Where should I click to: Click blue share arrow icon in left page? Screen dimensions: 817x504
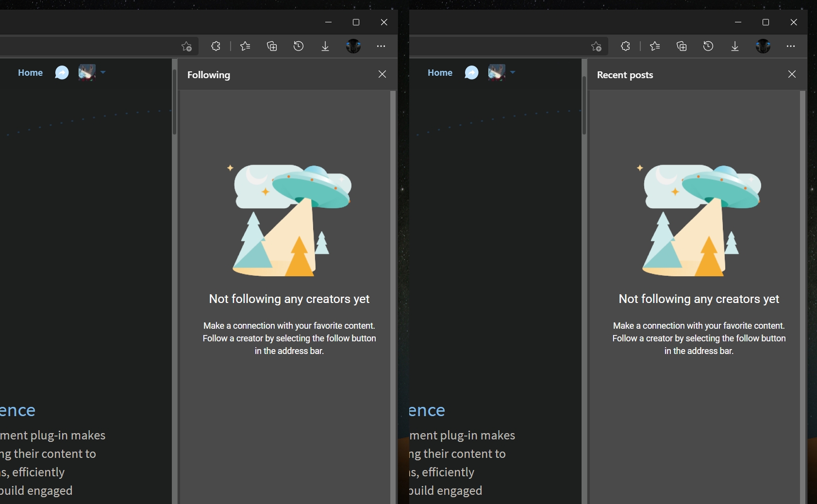pos(62,73)
